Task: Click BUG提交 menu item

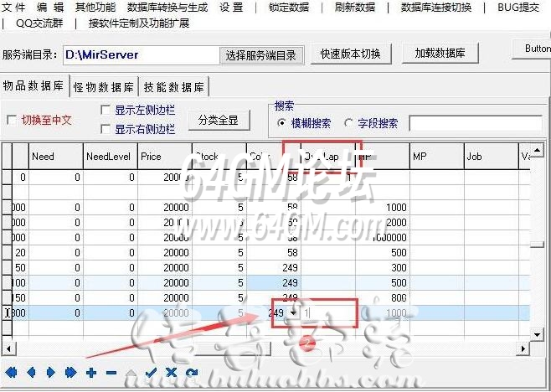Action: click(x=518, y=7)
